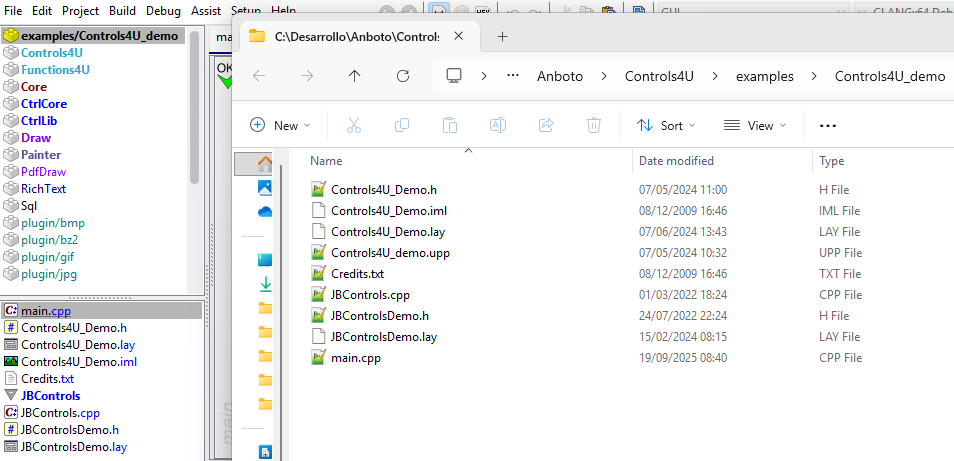Collapse the JBControls file group
The width and height of the screenshot is (954, 461).
click(11, 396)
